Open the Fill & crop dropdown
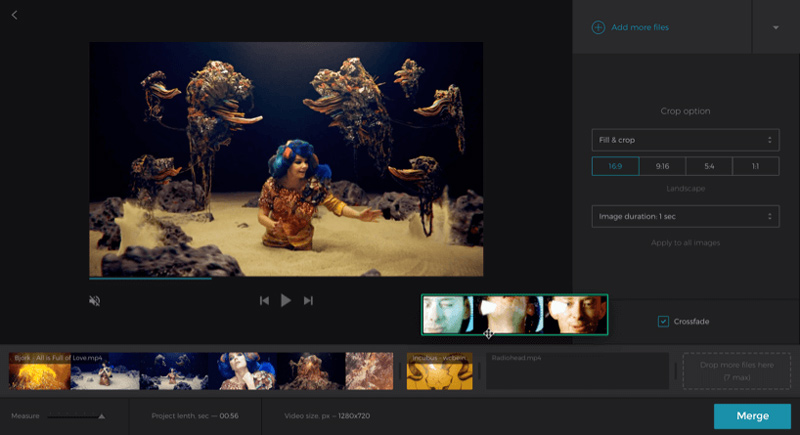800x435 pixels. 685,140
